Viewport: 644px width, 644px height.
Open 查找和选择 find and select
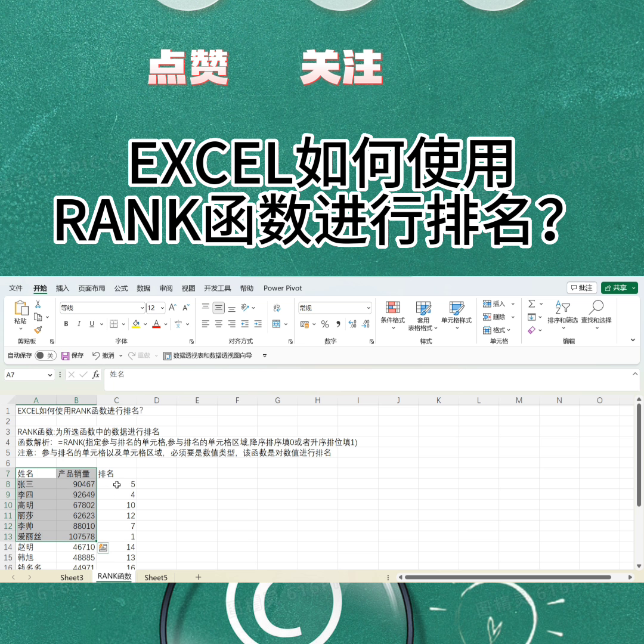click(x=596, y=315)
